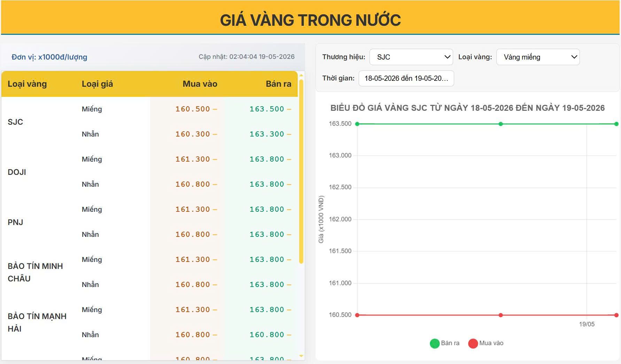Click the Mua vào column header
Viewport: 621px width, 364px height.
pyautogui.click(x=200, y=84)
